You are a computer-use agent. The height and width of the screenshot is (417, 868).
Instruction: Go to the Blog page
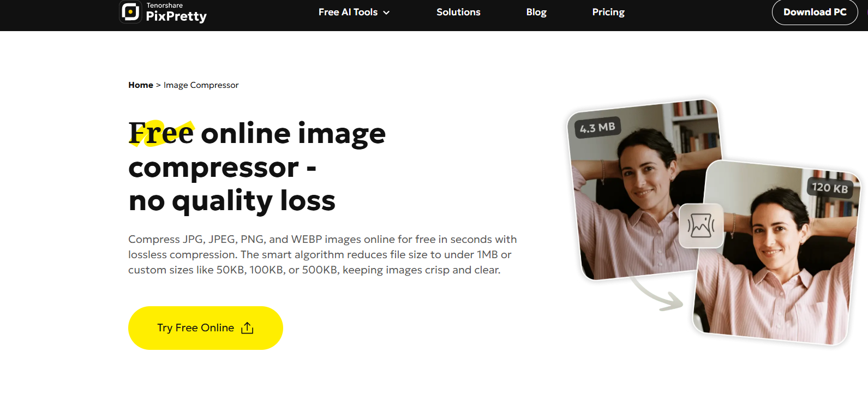click(x=536, y=12)
